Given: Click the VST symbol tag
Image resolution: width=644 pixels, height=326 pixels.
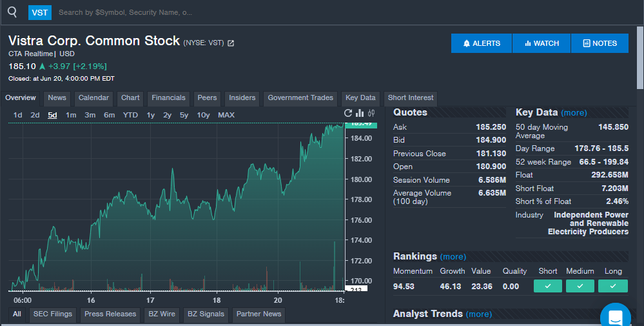Looking at the screenshot, I should (40, 12).
